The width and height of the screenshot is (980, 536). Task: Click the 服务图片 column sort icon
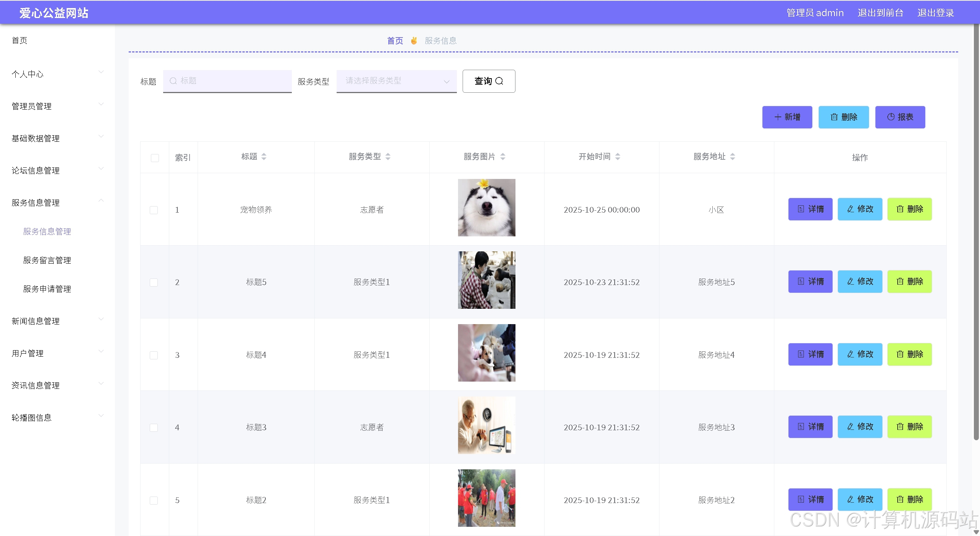tap(503, 157)
